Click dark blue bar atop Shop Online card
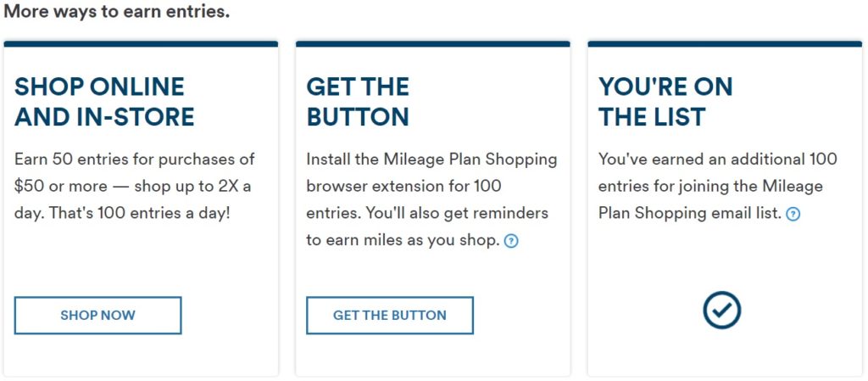The image size is (868, 381). pyautogui.click(x=141, y=43)
